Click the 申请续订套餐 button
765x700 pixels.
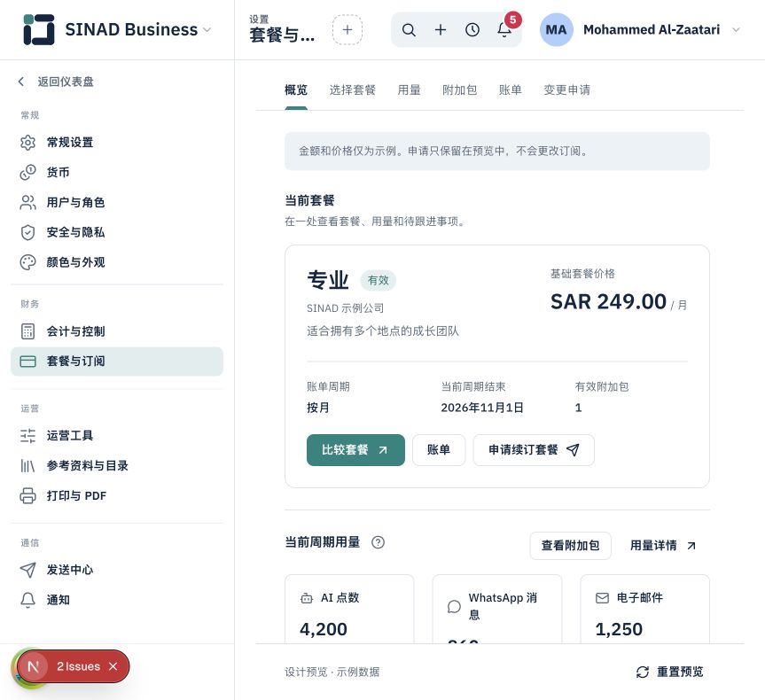[x=534, y=450]
